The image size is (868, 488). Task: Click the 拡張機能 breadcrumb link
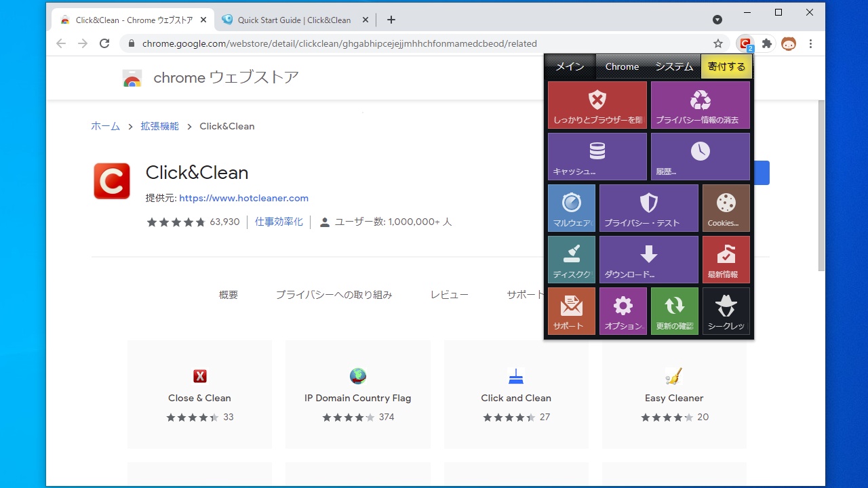pyautogui.click(x=160, y=126)
